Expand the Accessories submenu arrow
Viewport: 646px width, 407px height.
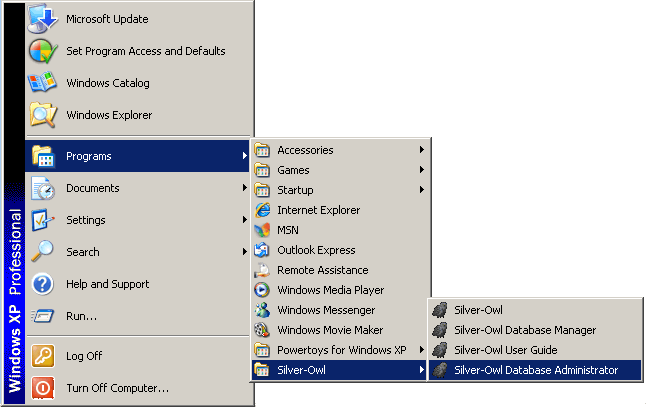pos(422,150)
